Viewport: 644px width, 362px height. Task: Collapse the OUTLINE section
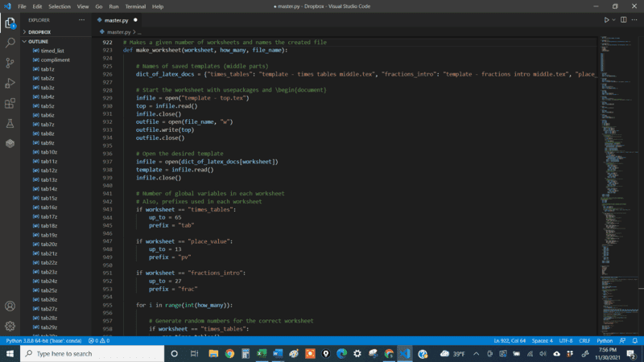(39, 41)
